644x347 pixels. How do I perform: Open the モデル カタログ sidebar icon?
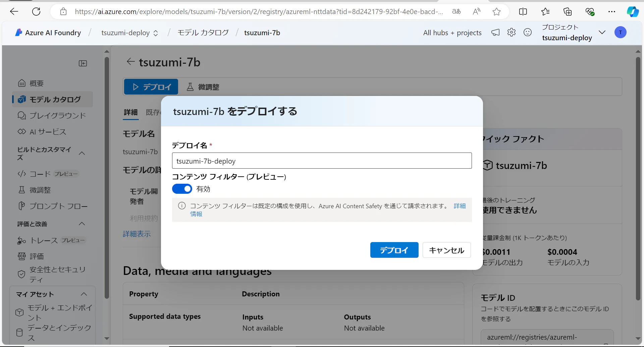tap(21, 99)
